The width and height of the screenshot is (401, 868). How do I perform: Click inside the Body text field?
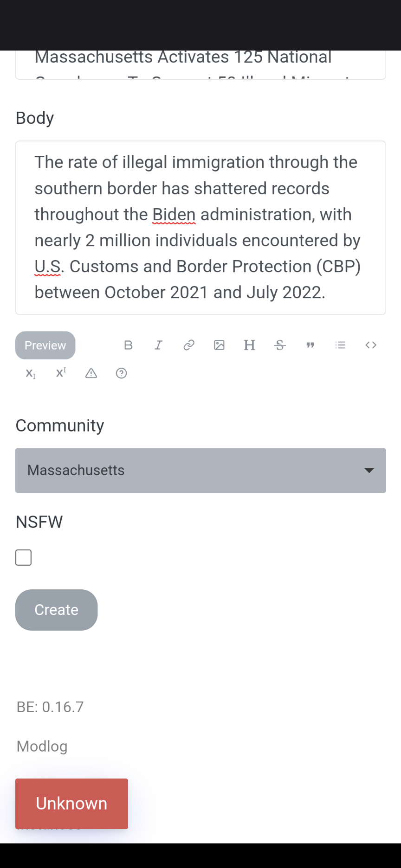200,227
